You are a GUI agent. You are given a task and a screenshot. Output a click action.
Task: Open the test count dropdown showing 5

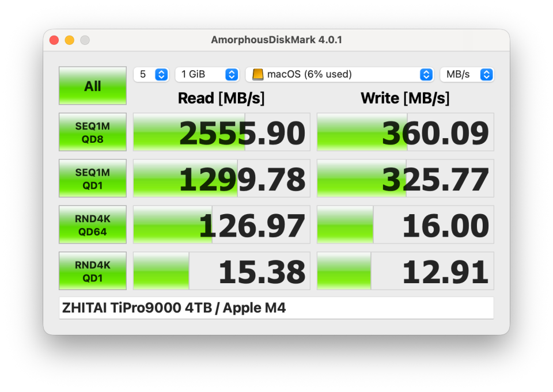[151, 74]
